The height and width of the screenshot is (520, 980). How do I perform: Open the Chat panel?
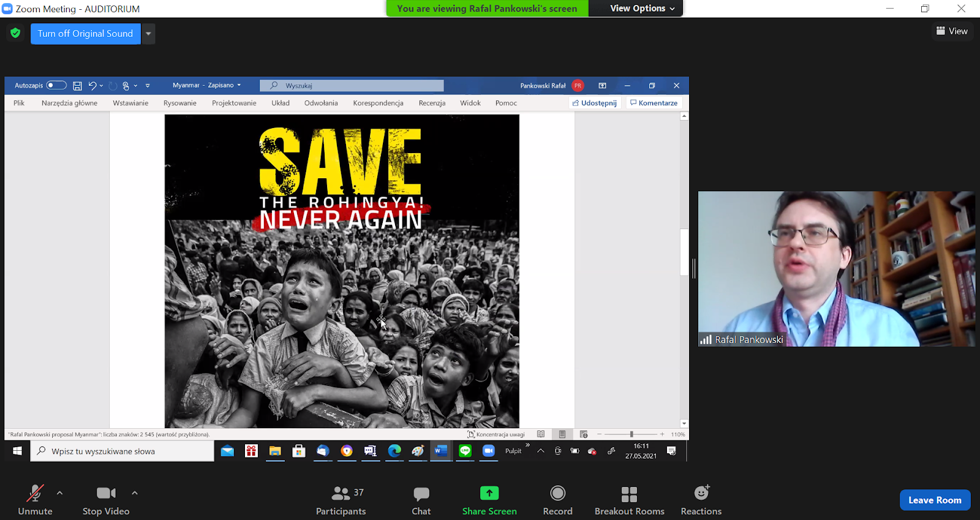point(421,500)
